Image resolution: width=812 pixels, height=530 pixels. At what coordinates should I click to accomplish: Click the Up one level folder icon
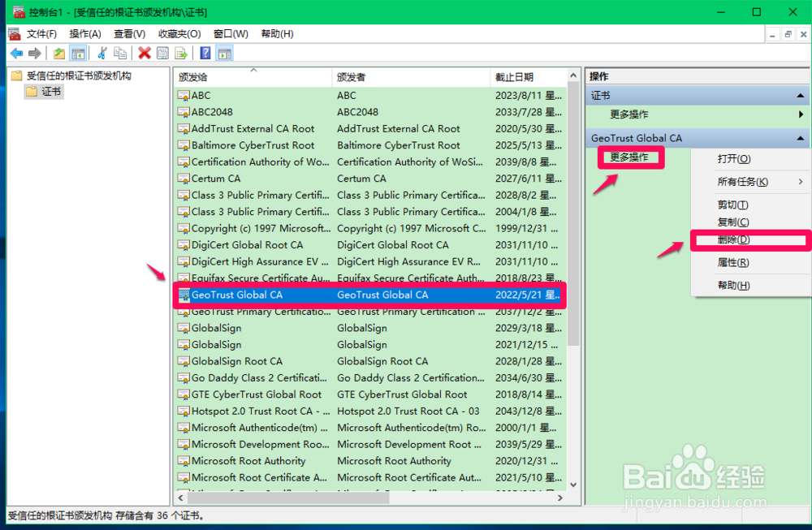(x=59, y=54)
